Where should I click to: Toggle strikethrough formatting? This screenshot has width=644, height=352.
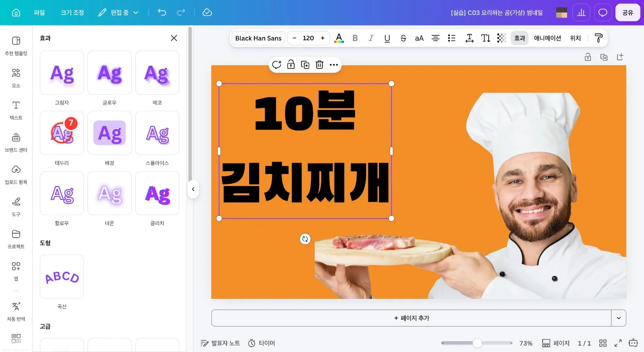[403, 38]
